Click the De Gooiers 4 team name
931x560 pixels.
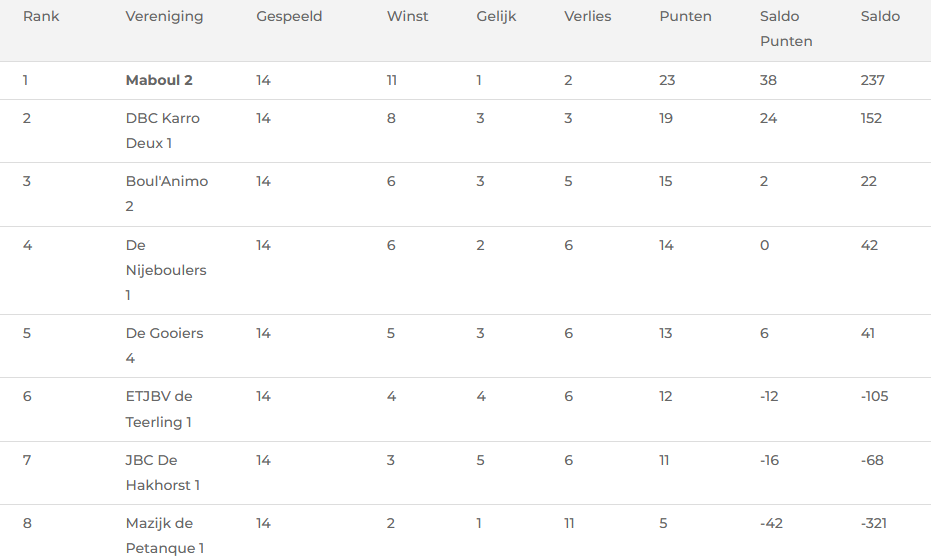pyautogui.click(x=164, y=346)
